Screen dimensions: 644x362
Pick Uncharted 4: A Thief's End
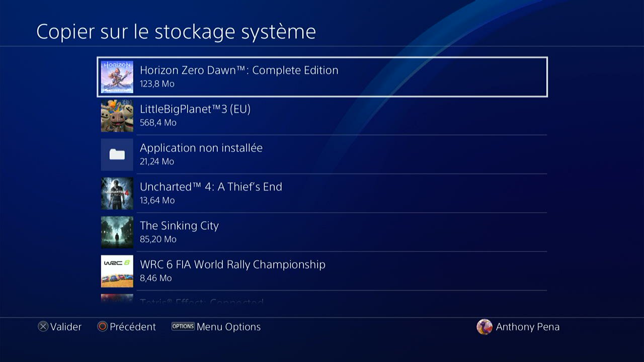tap(322, 193)
